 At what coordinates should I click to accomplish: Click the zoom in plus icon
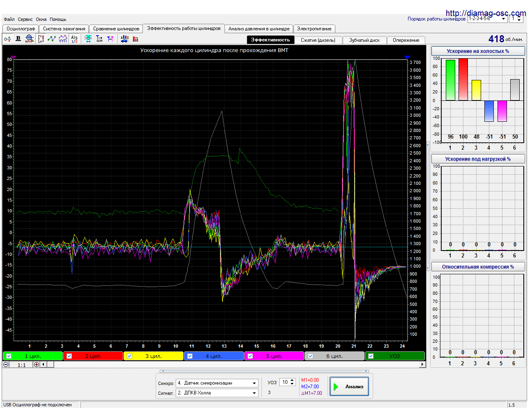coord(37,364)
